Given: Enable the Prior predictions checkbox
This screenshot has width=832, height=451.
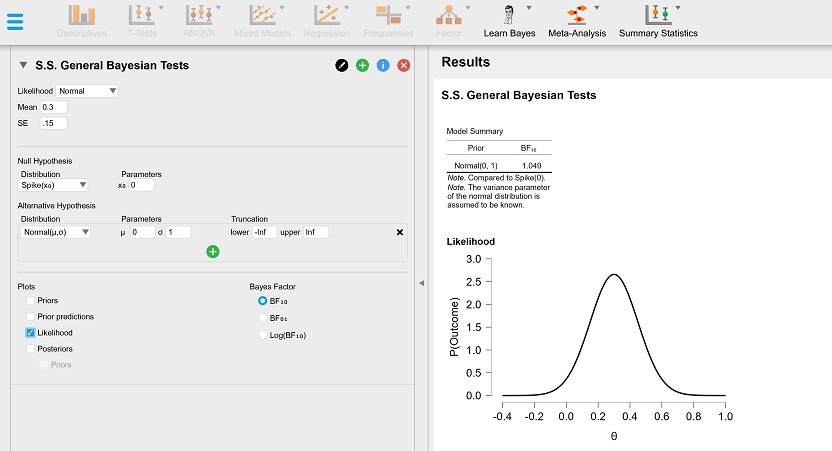Looking at the screenshot, I should point(31,316).
